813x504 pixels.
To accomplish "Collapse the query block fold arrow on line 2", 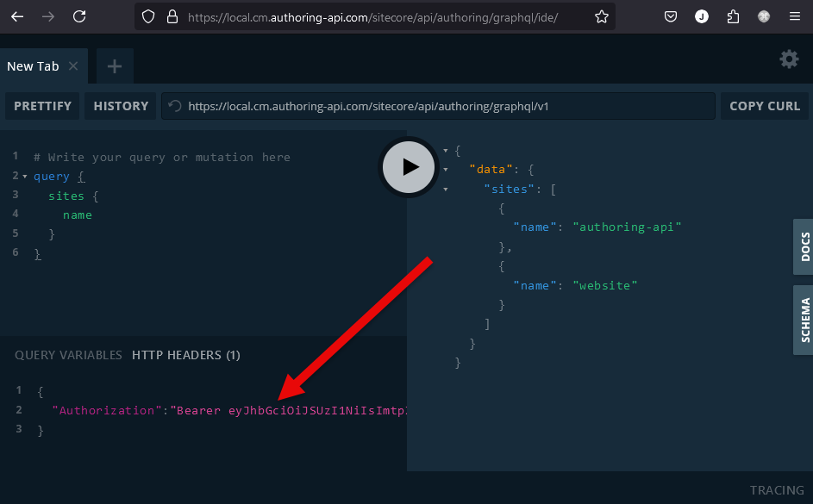I will 25,177.
